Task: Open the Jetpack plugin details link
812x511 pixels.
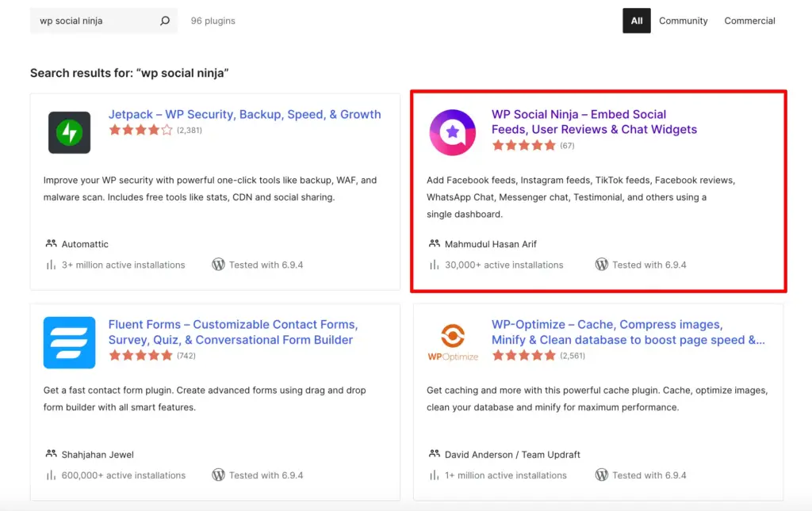Action: click(x=245, y=114)
